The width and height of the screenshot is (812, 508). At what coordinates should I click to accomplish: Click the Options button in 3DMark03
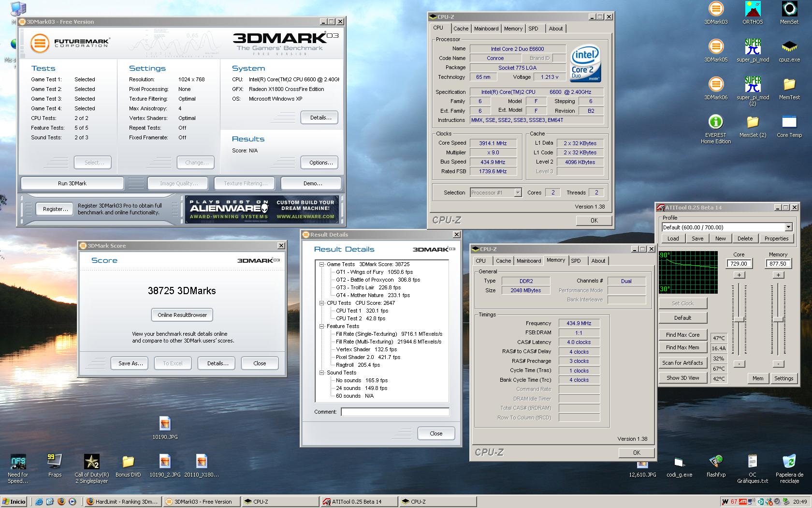point(320,163)
